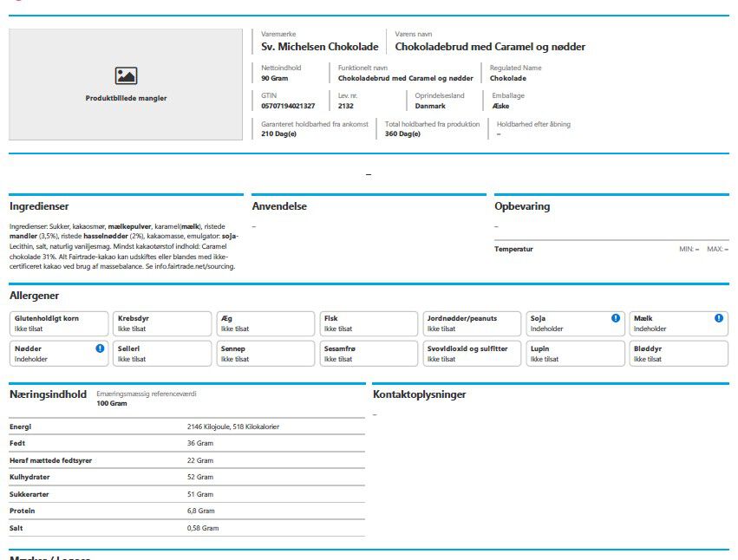The width and height of the screenshot is (738, 560).
Task: Click the Regulated Name value 'Chokolade'
Action: [508, 78]
